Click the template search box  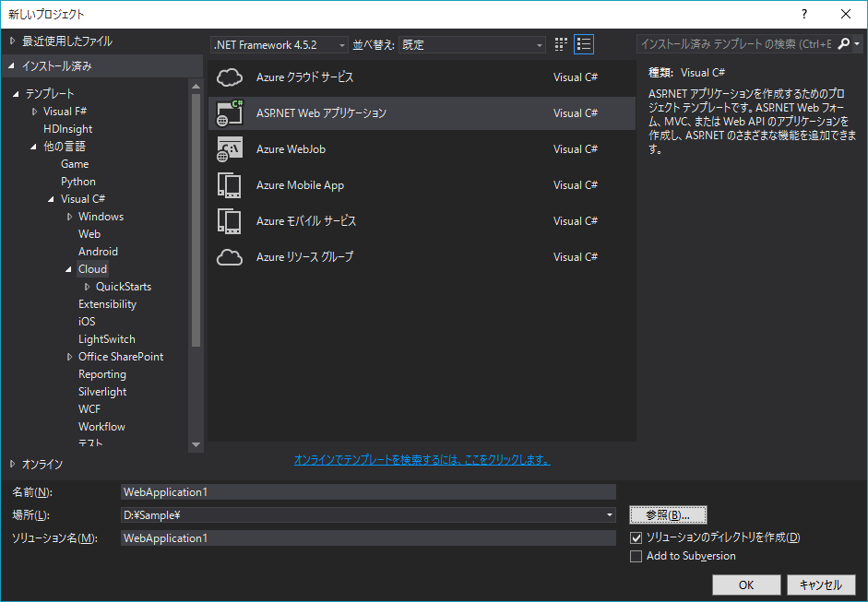click(736, 43)
